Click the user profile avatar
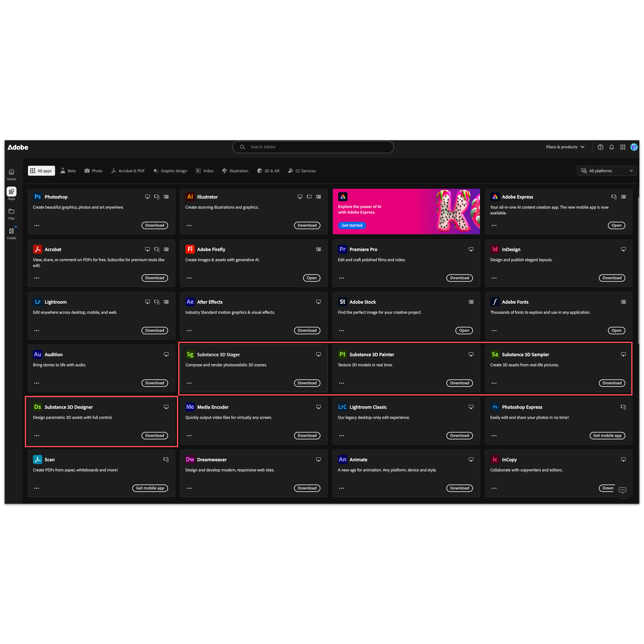Screen dimensions: 644x644 [x=634, y=147]
